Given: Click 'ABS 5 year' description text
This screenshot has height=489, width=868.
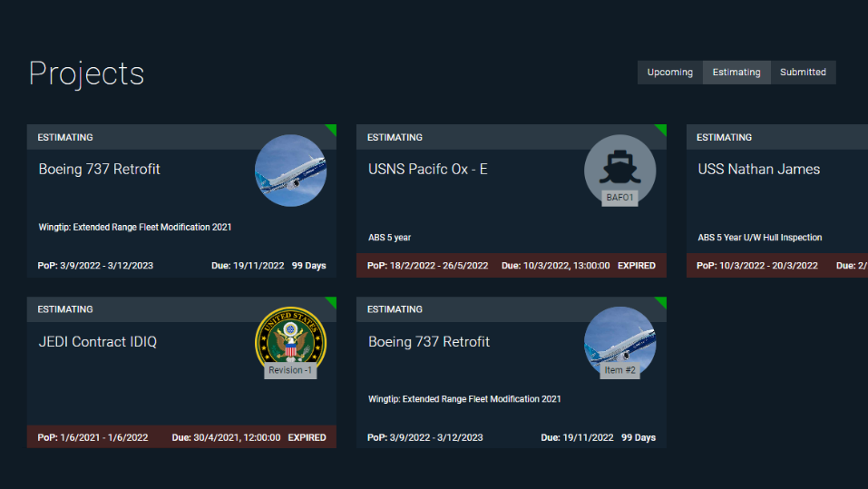Looking at the screenshot, I should 390,238.
